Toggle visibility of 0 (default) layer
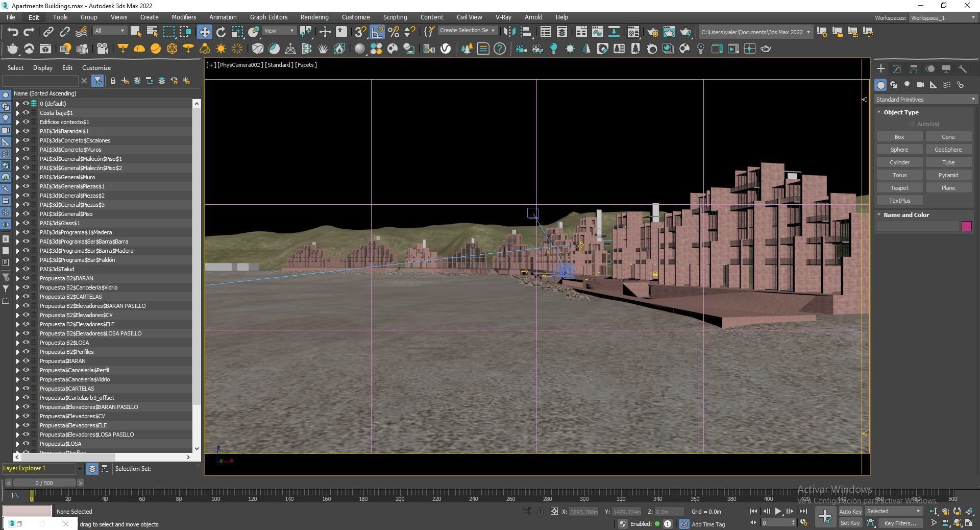980x530 pixels. click(x=26, y=103)
